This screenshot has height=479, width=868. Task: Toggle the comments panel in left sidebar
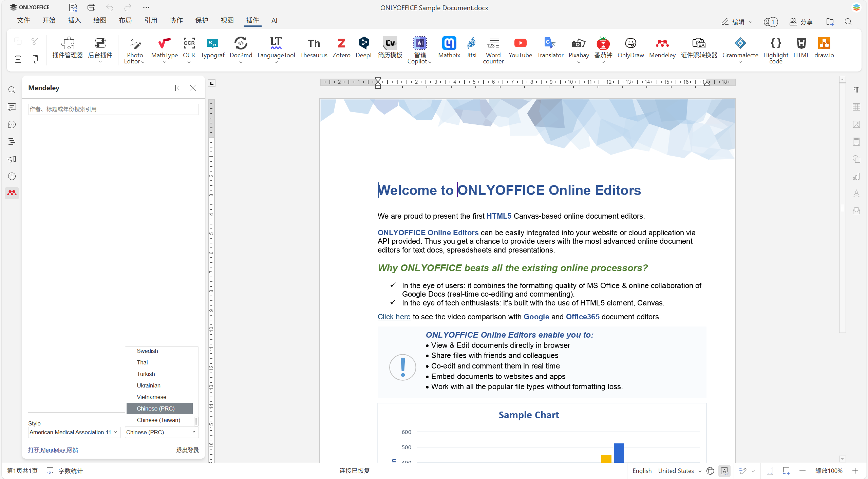coord(12,107)
